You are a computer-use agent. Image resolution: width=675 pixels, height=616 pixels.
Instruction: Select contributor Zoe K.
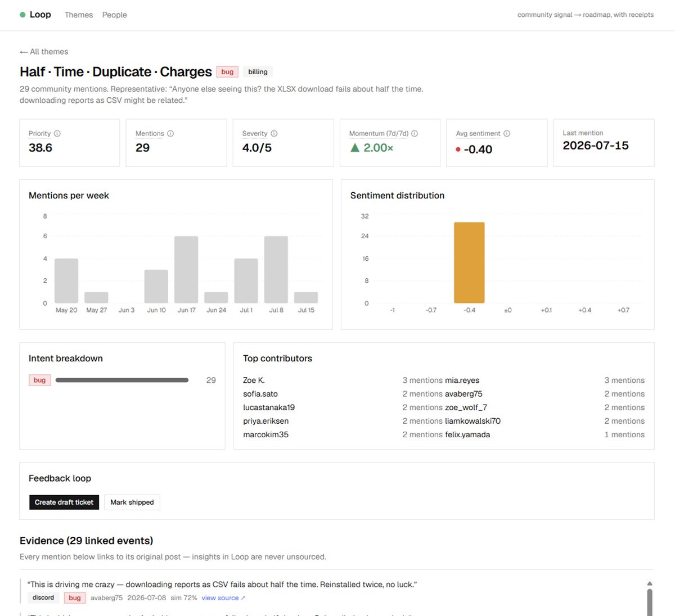point(254,381)
